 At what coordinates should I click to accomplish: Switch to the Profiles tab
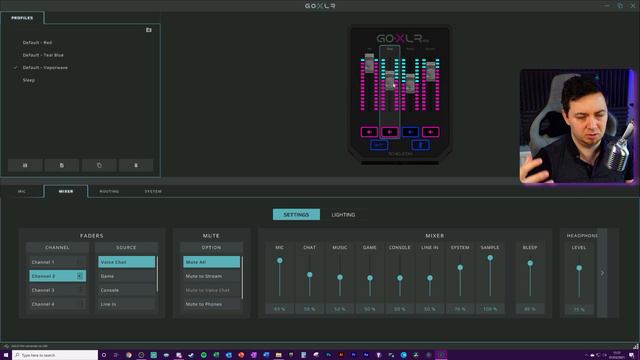coord(22,18)
